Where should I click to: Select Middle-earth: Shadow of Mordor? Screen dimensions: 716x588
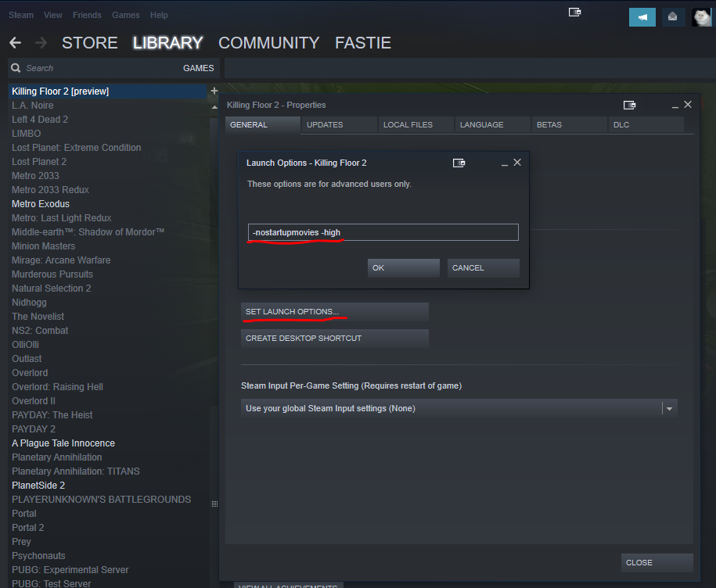(x=88, y=232)
